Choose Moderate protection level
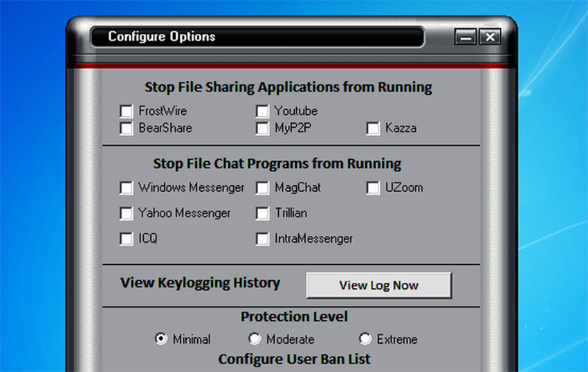This screenshot has width=588, height=372. tap(255, 339)
